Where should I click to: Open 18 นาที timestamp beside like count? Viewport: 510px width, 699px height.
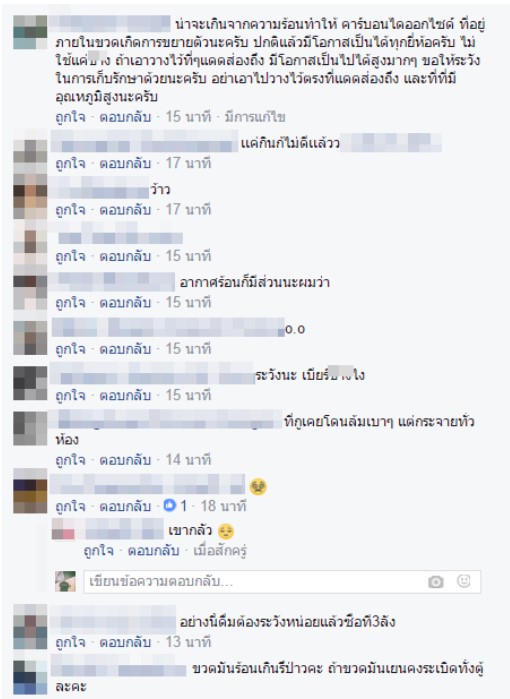(x=223, y=506)
